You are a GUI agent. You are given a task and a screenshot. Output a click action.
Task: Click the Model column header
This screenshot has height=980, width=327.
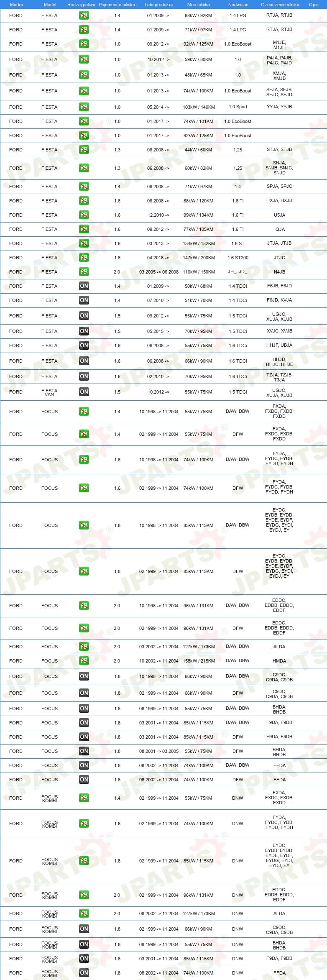(50, 5)
